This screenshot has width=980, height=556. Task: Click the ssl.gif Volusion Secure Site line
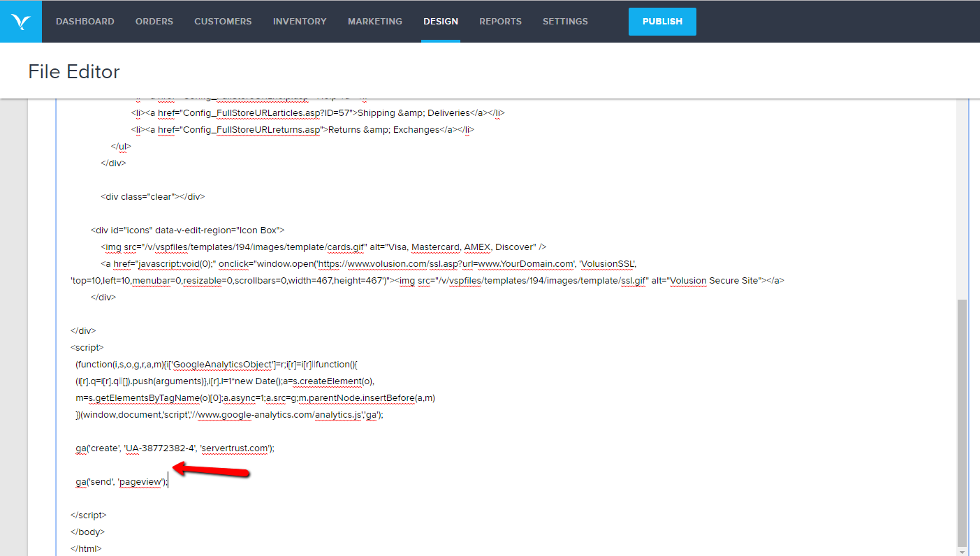(427, 280)
